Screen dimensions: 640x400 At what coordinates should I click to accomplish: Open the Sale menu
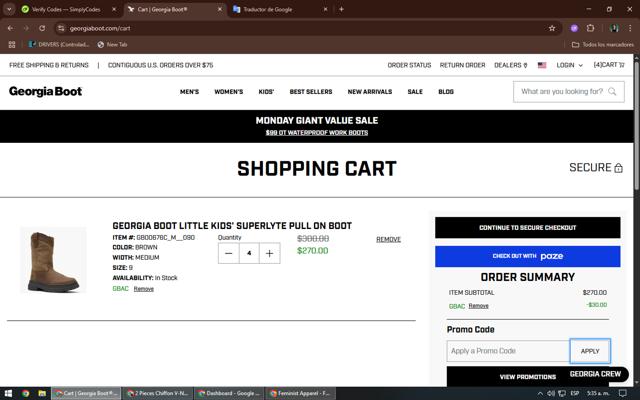point(415,92)
